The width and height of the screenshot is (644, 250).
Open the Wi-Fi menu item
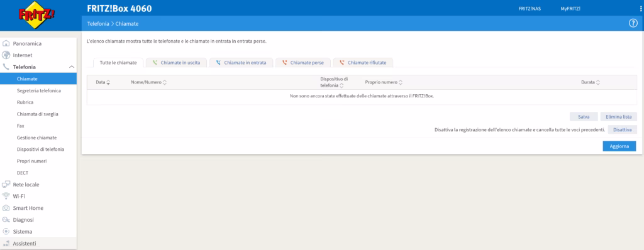click(x=38, y=196)
